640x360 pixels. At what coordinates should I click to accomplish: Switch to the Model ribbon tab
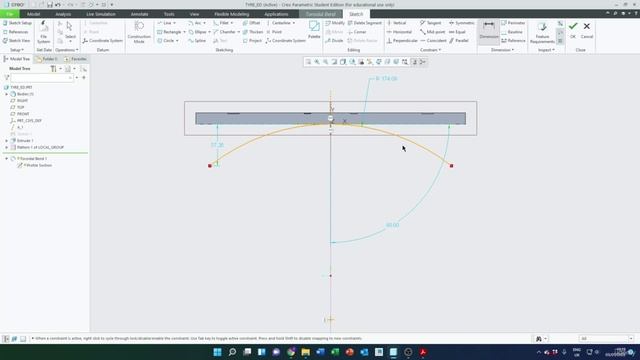[x=33, y=14]
